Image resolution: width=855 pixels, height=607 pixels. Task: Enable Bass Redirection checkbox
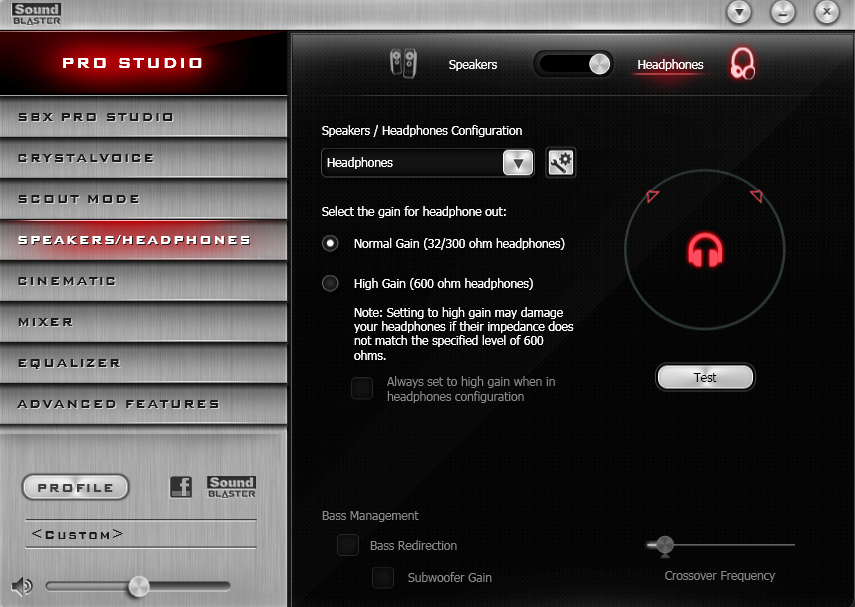pyautogui.click(x=348, y=545)
